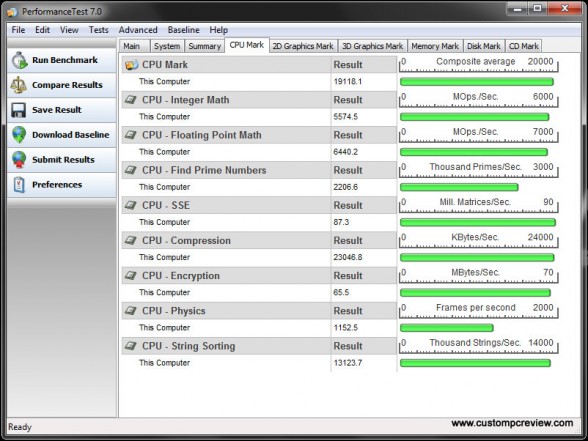588x441 pixels.
Task: Click the CPU Mark composite average green bar
Action: pos(477,82)
